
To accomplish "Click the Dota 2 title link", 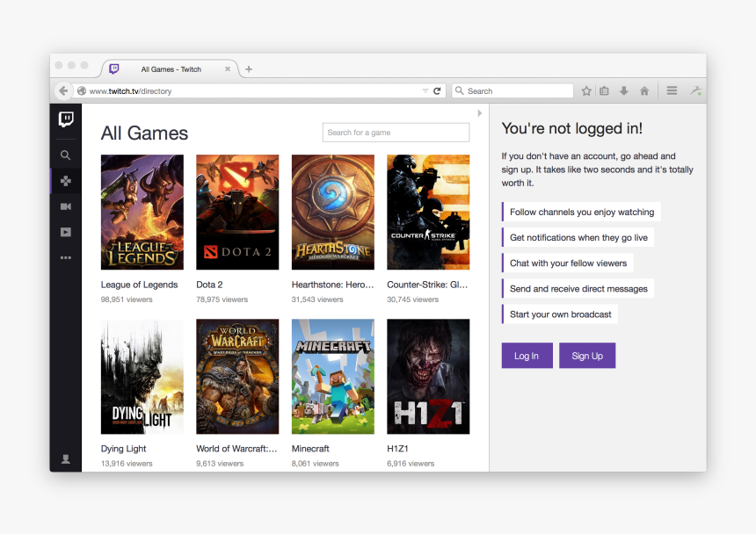I will pyautogui.click(x=209, y=285).
